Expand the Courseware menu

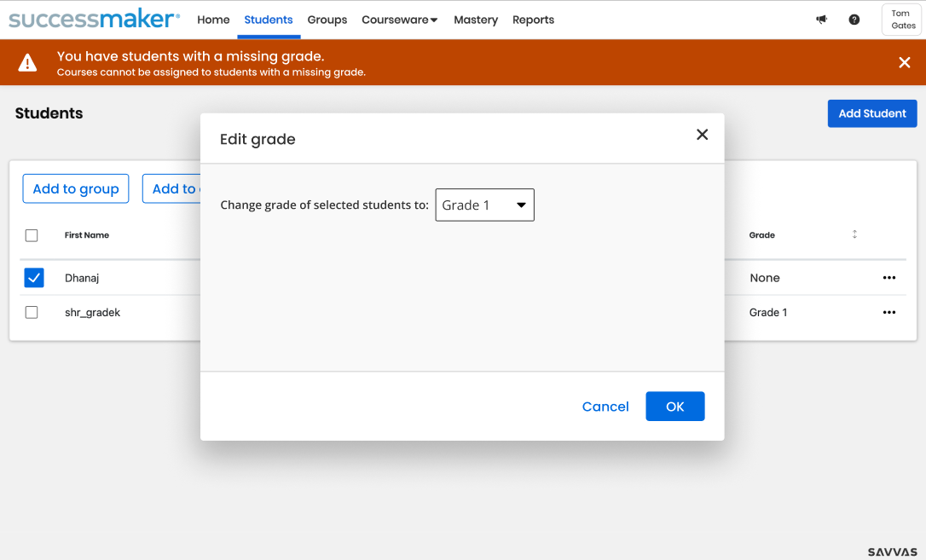(399, 20)
